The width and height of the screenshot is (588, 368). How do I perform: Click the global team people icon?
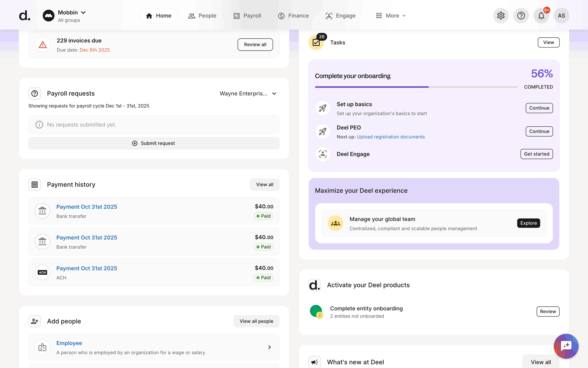[336, 223]
